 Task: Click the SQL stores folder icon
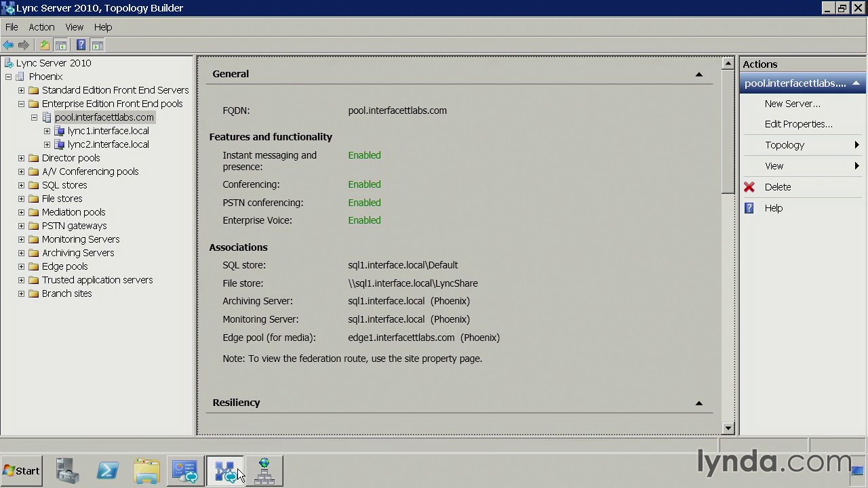click(33, 185)
